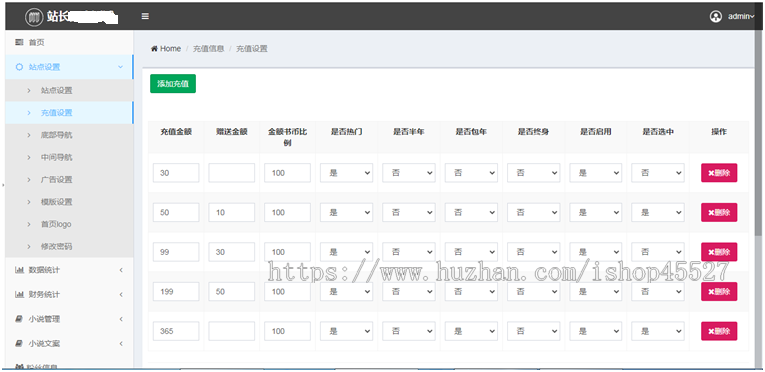Expand the 财务统计 menu

(69, 294)
